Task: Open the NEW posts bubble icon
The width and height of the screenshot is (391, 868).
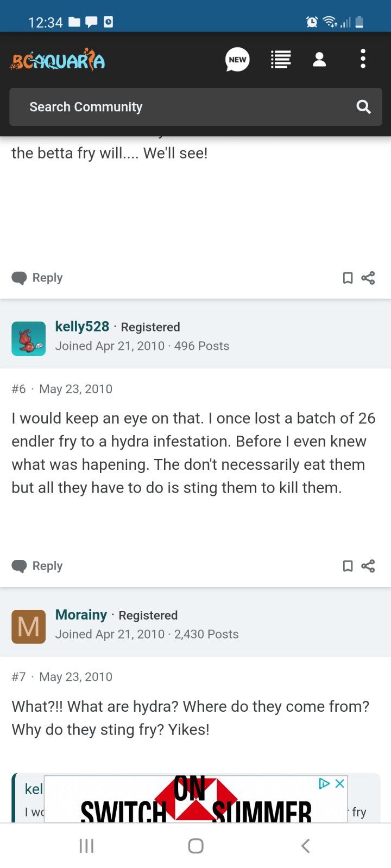Action: 237,60
